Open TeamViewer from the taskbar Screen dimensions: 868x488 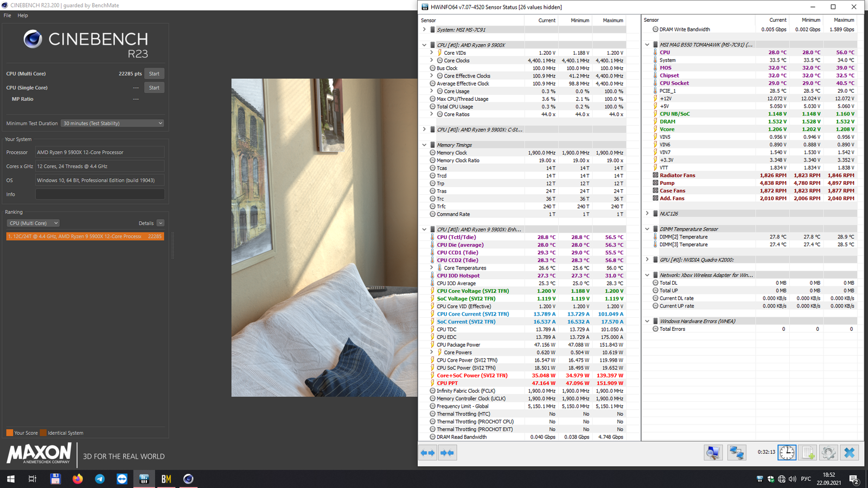coord(122,479)
